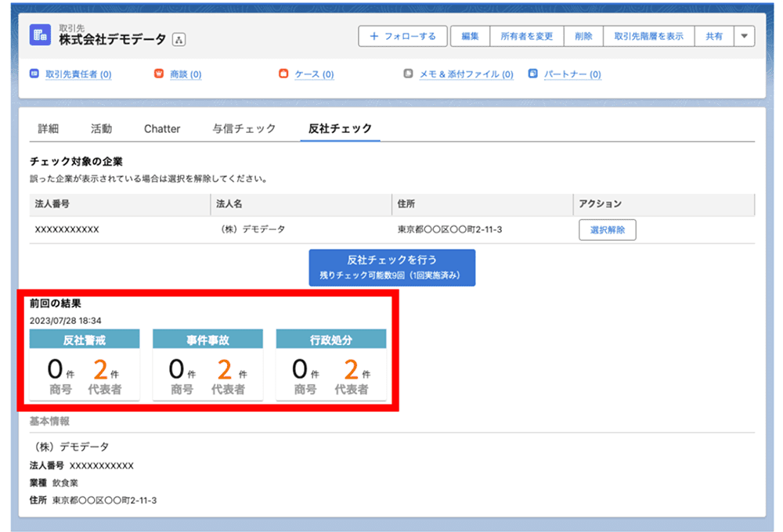Open the 与信チェック tab
Image resolution: width=783 pixels, height=532 pixels.
[243, 128]
